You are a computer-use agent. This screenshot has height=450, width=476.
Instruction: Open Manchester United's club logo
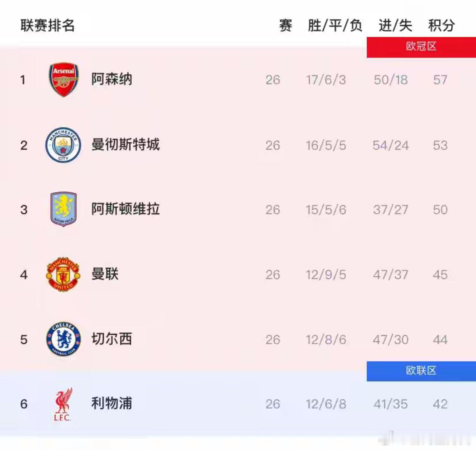tap(62, 275)
